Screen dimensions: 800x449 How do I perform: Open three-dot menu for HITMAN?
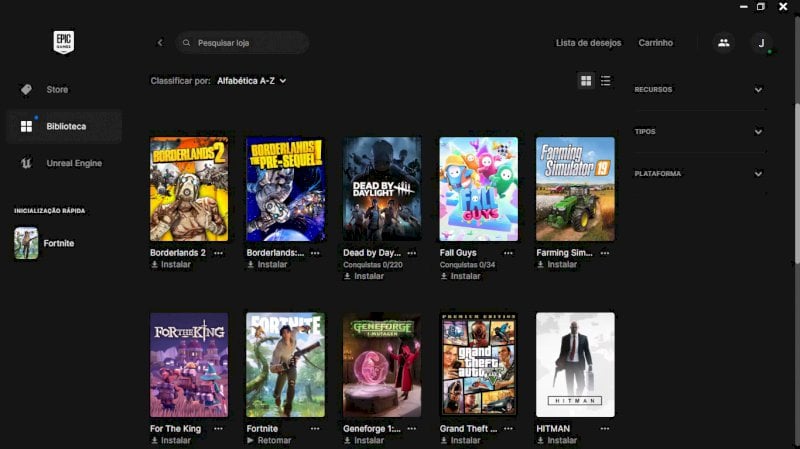point(605,429)
